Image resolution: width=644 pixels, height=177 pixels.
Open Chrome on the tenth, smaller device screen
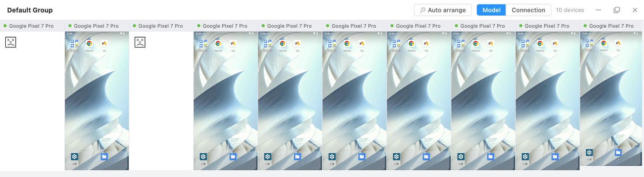click(x=603, y=43)
